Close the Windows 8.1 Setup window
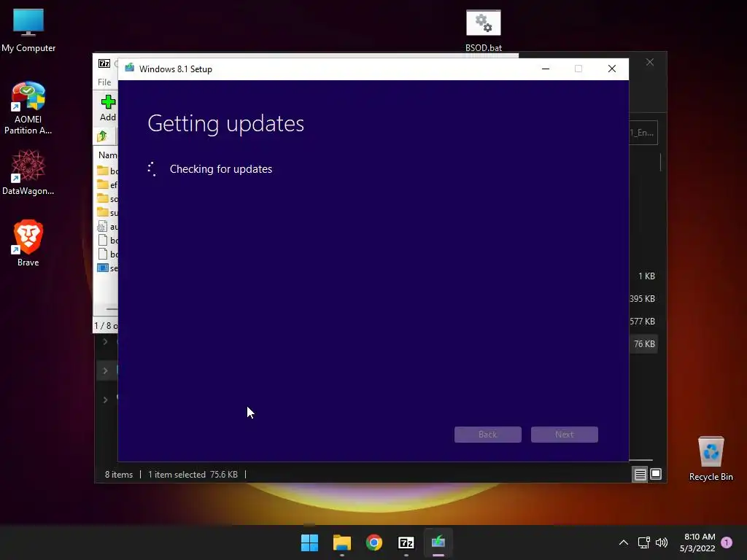Image resolution: width=747 pixels, height=560 pixels. 612,69
